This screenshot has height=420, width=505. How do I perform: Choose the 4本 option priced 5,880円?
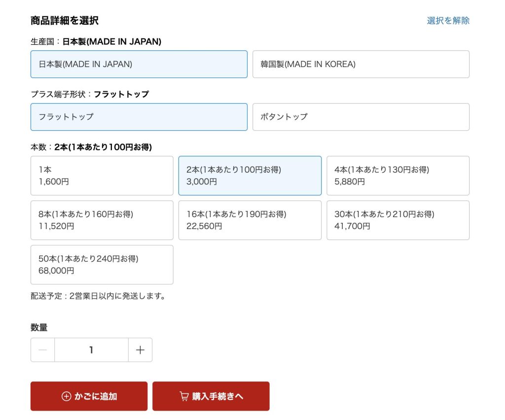(x=398, y=176)
